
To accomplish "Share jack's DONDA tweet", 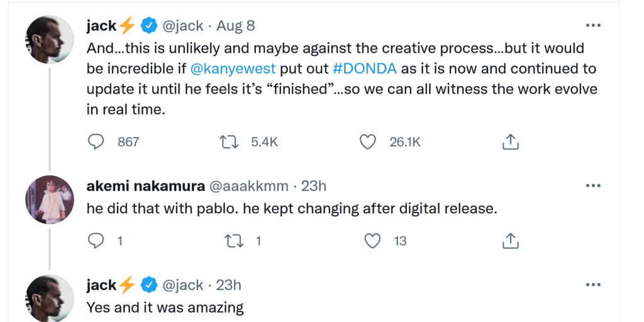I will pyautogui.click(x=511, y=142).
